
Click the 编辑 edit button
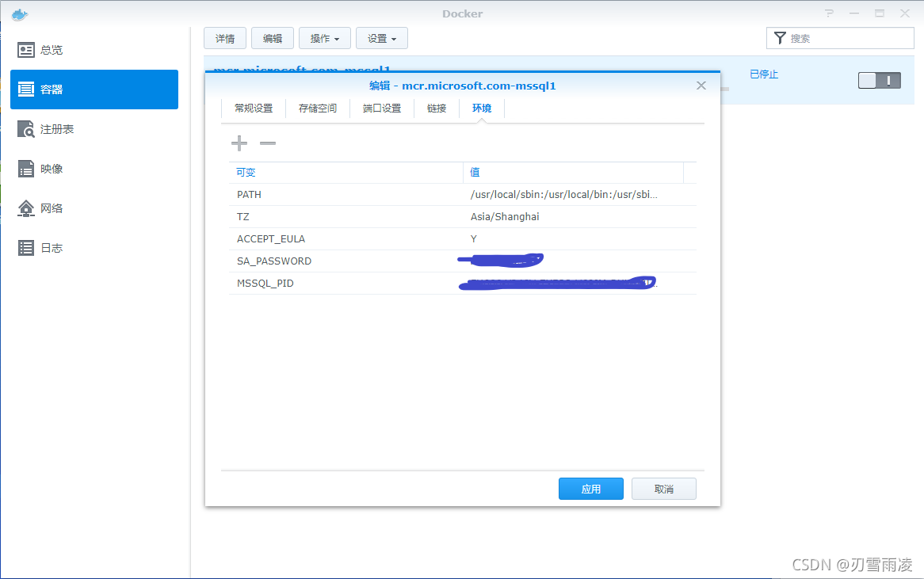(273, 38)
